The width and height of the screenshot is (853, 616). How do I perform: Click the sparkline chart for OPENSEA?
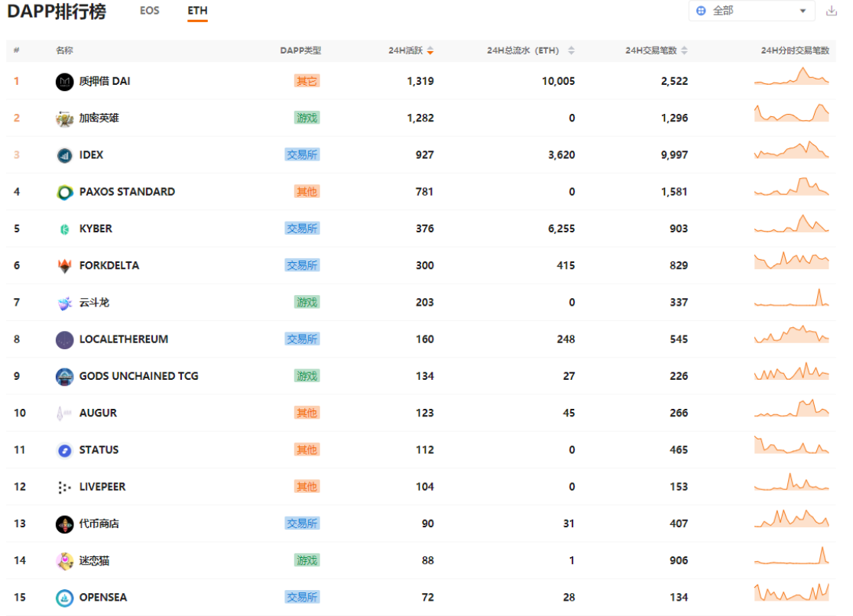(792, 592)
